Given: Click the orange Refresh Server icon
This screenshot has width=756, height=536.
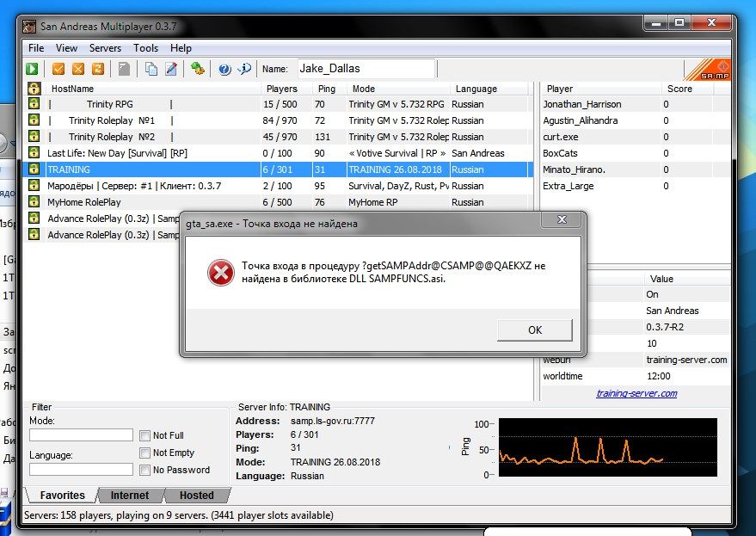Looking at the screenshot, I should pos(98,69).
